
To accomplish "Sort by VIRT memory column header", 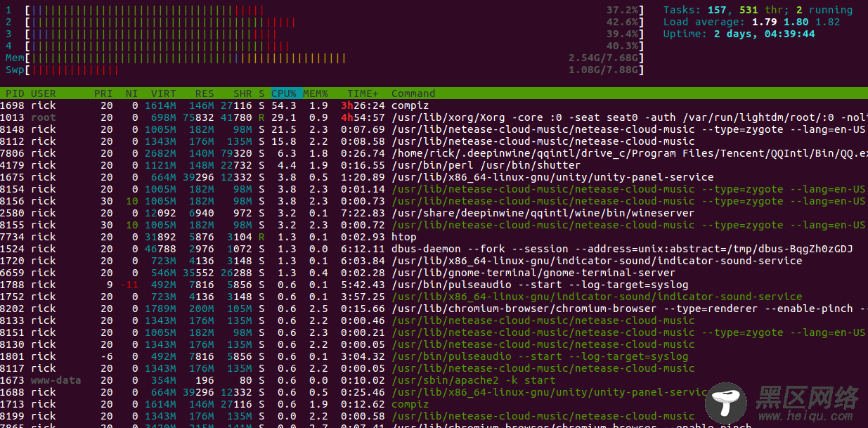I will pyautogui.click(x=164, y=93).
